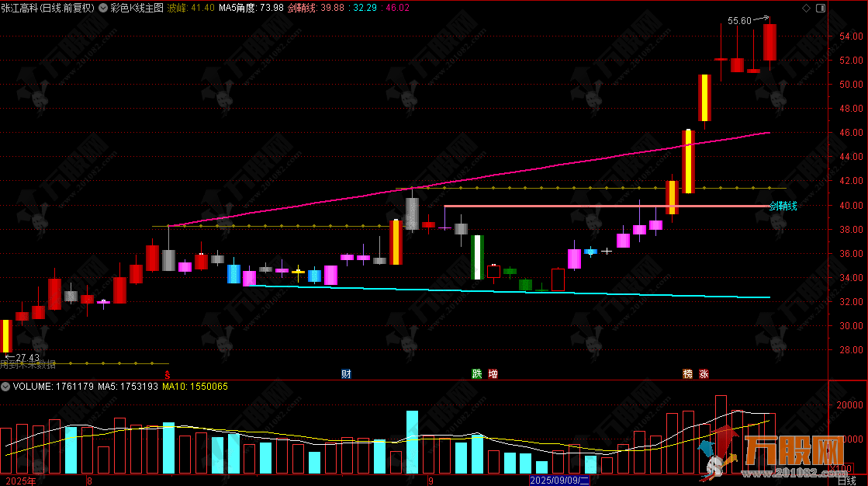The image size is (868, 486).
Task: Click the magenta 46.02 value
Action: click(x=397, y=8)
